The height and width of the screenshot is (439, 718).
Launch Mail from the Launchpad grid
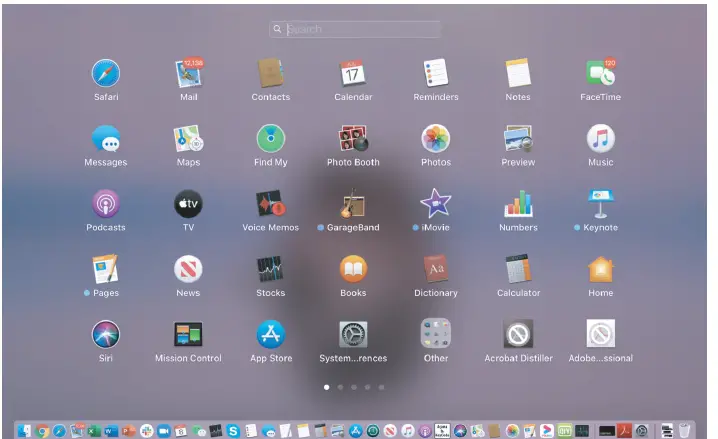189,73
